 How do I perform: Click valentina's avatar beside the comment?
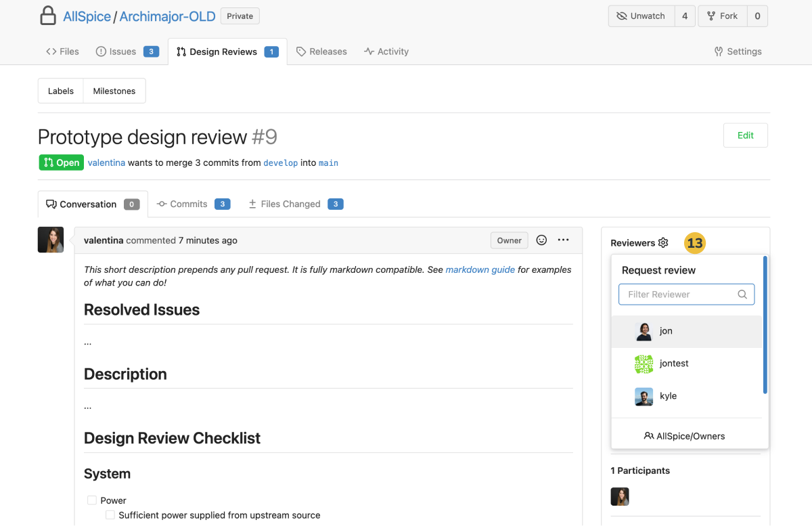coord(51,240)
